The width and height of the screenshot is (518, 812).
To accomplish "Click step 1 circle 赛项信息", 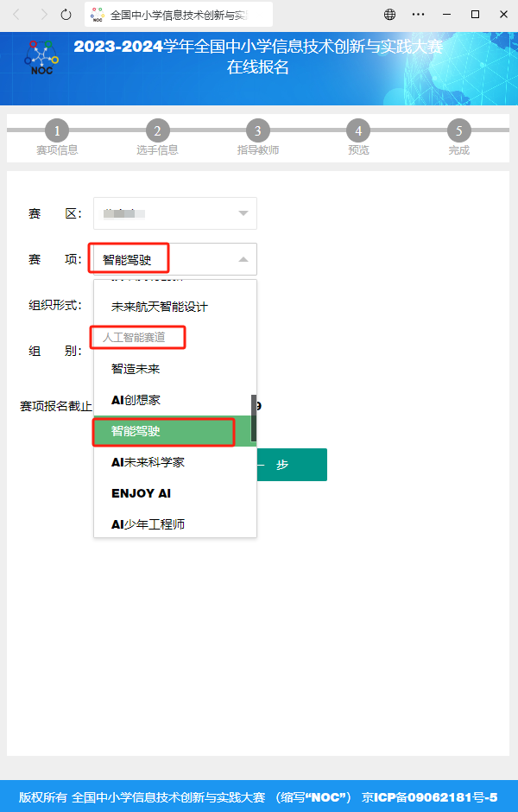I will pyautogui.click(x=56, y=131).
